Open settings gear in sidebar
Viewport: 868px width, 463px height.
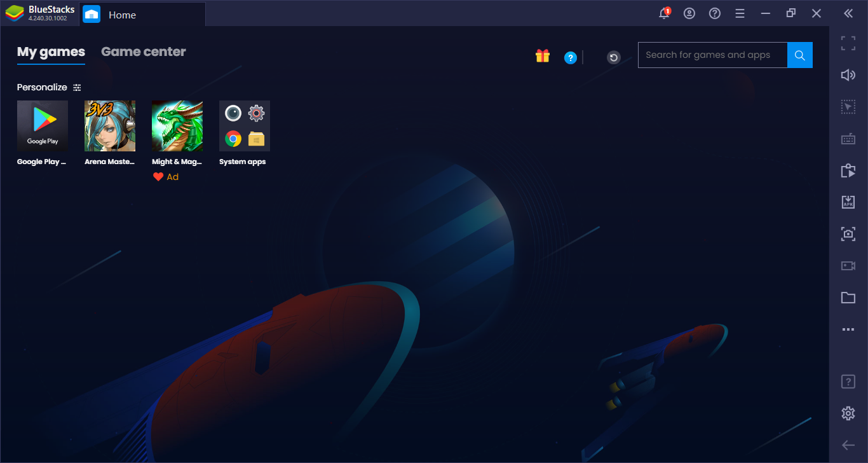pos(848,413)
